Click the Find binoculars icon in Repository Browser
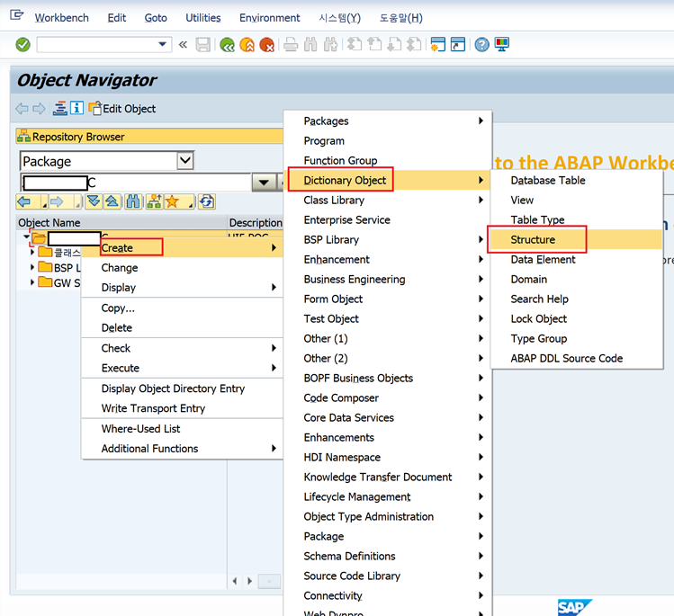The image size is (674, 616). [x=133, y=201]
